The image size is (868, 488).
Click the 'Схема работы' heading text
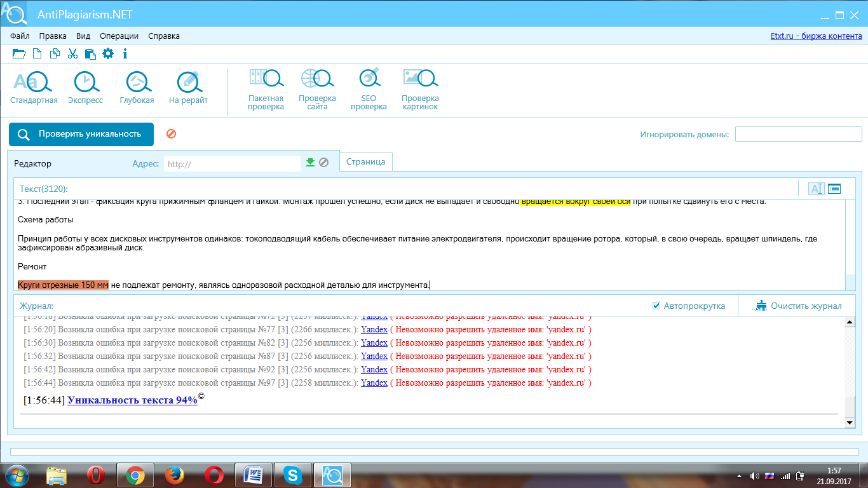45,220
